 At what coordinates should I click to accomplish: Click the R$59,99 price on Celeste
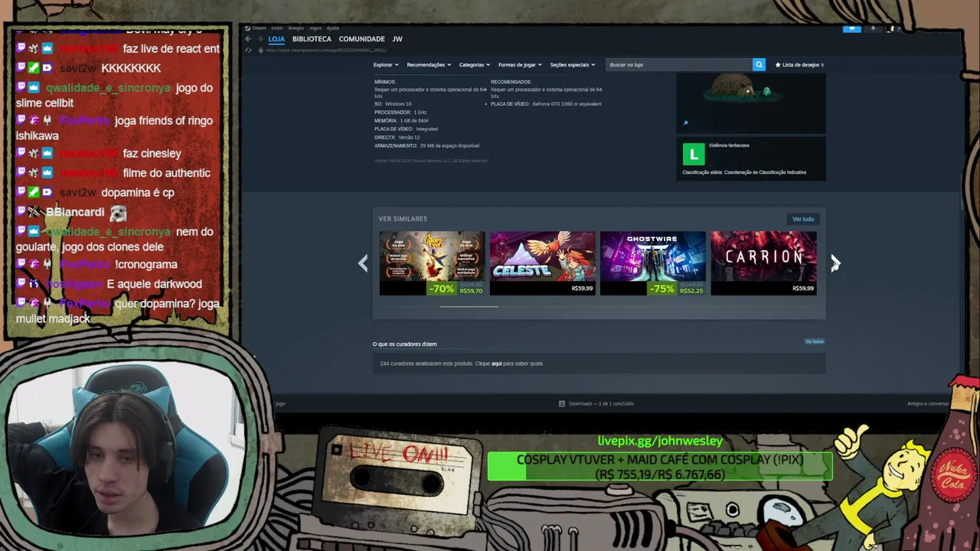coord(582,289)
